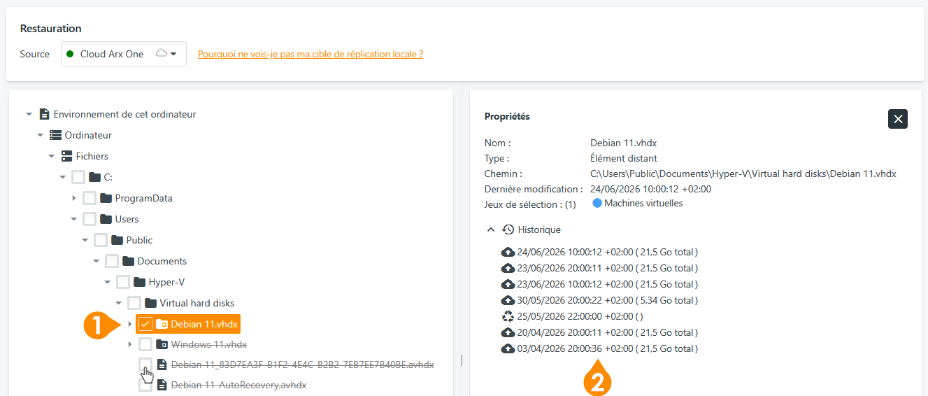The width and height of the screenshot is (928, 396).
Task: Check the Documents folder checkbox
Action: (x=112, y=261)
